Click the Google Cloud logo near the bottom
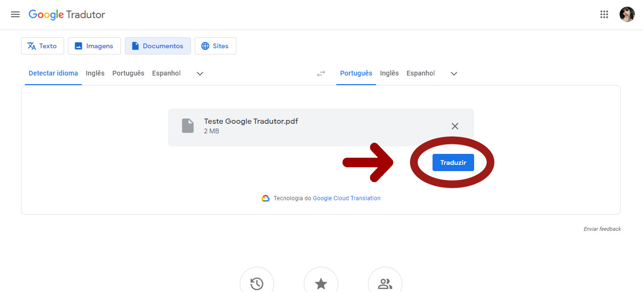 click(266, 198)
